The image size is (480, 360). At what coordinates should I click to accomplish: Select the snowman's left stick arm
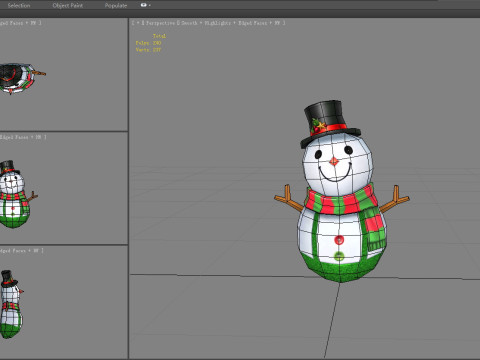coord(289,199)
